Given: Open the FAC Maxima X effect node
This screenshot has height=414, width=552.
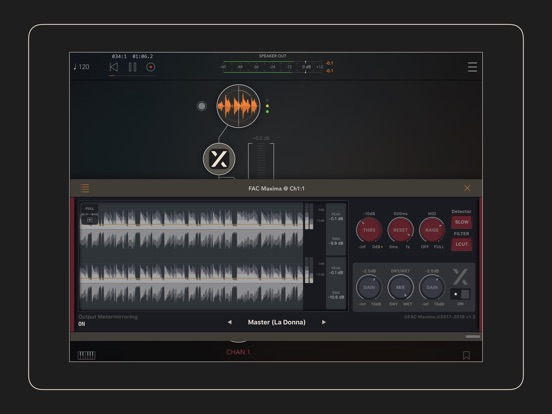Looking at the screenshot, I should click(x=219, y=159).
